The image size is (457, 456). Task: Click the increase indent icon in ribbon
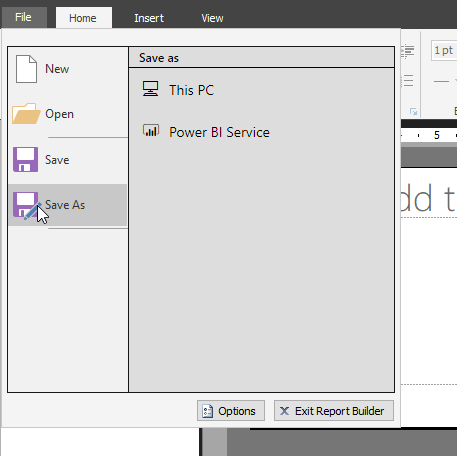tap(408, 51)
